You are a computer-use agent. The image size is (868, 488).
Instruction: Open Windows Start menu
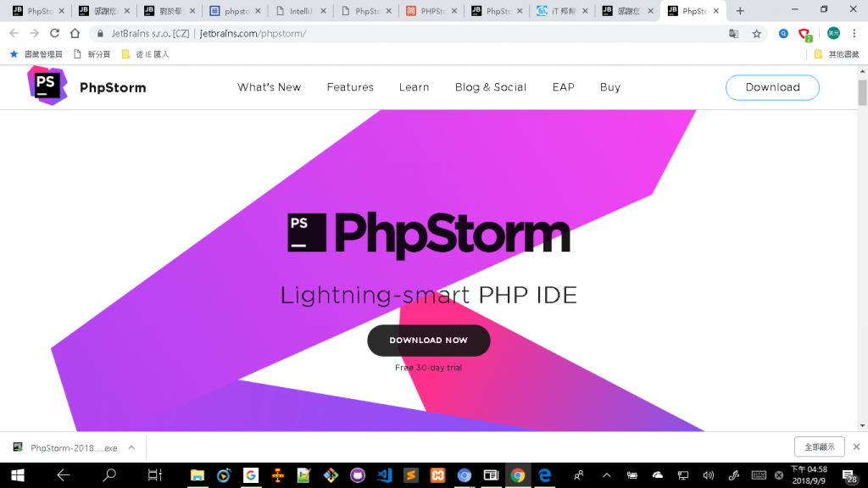click(x=18, y=475)
